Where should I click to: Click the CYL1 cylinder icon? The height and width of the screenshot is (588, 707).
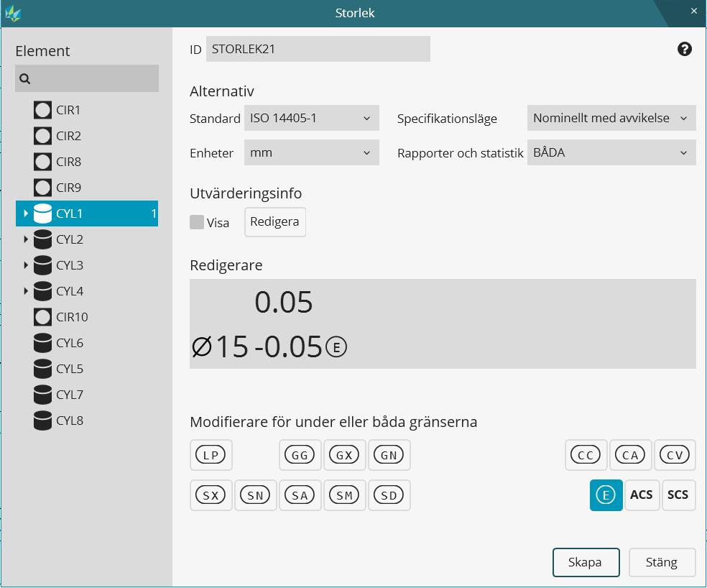coord(43,213)
